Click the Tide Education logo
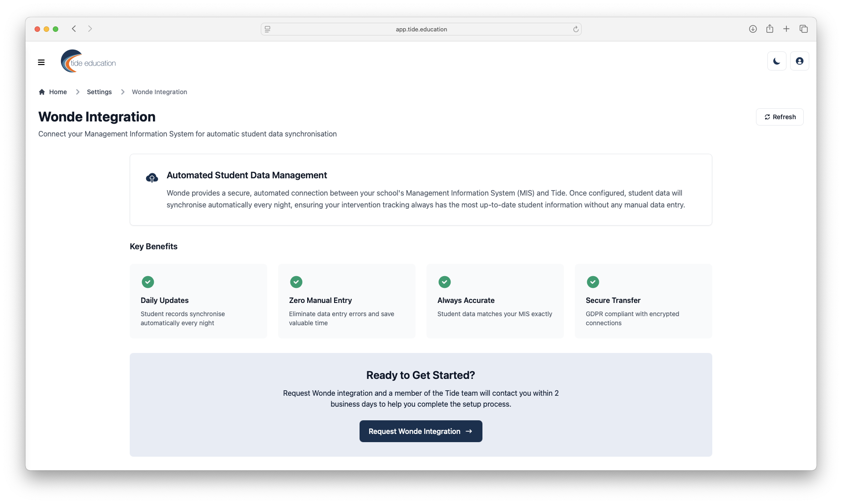The height and width of the screenshot is (504, 842). [x=88, y=61]
